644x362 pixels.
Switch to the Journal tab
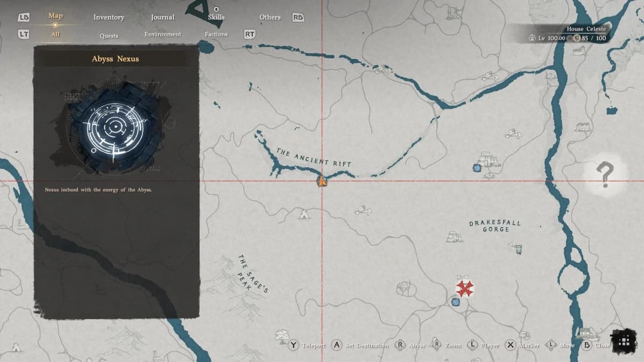click(x=163, y=17)
